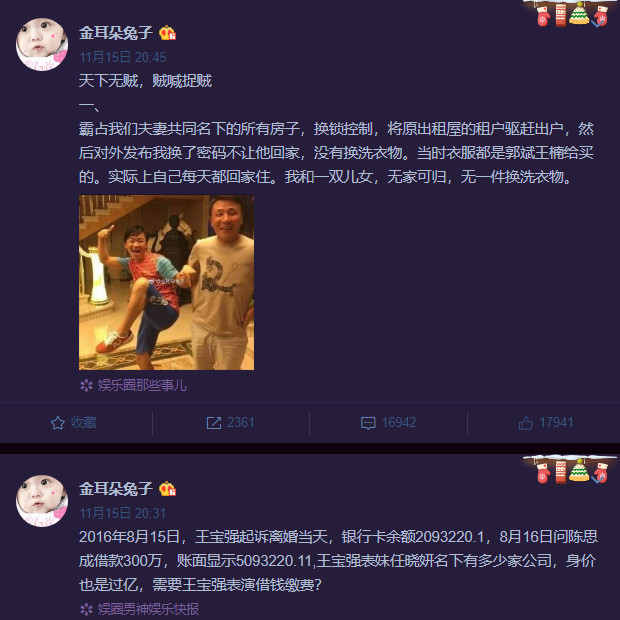Viewport: 620px width, 620px height.
Task: Click the Christmas decoration on the second post
Action: [x=570, y=469]
